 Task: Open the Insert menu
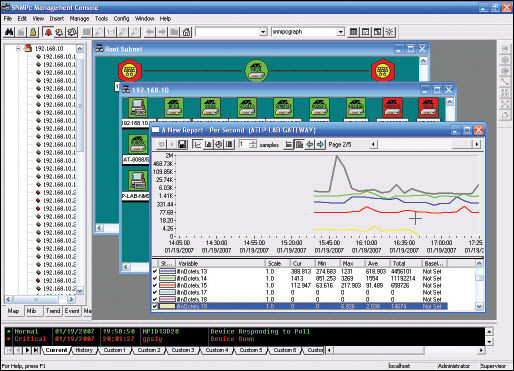[x=57, y=19]
